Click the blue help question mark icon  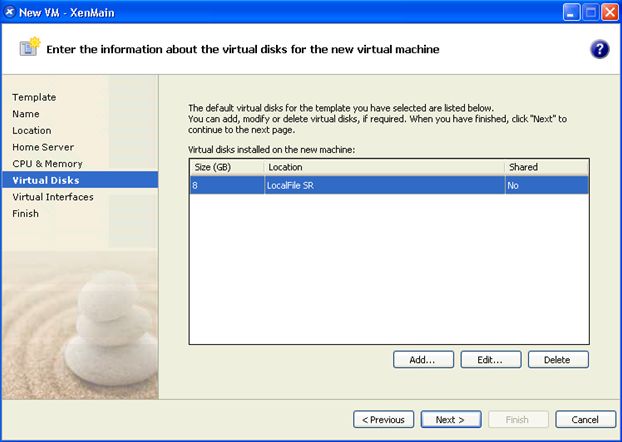coord(600,49)
